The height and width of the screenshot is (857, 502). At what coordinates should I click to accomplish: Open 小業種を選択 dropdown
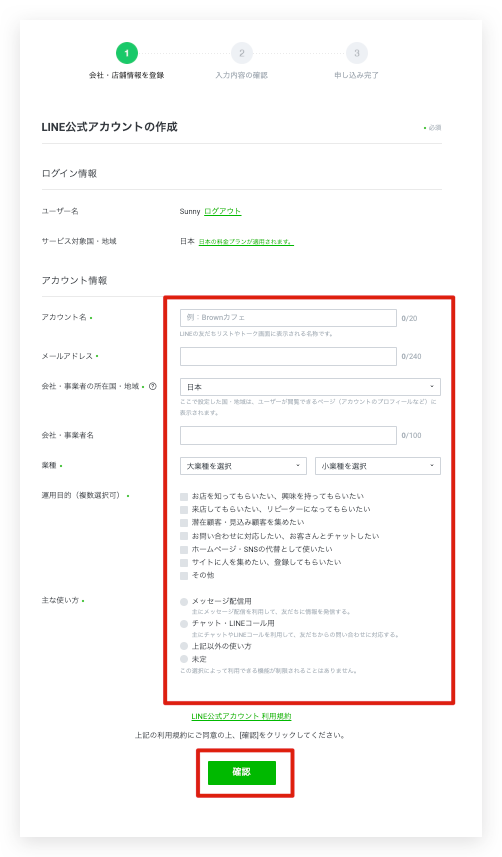click(378, 466)
